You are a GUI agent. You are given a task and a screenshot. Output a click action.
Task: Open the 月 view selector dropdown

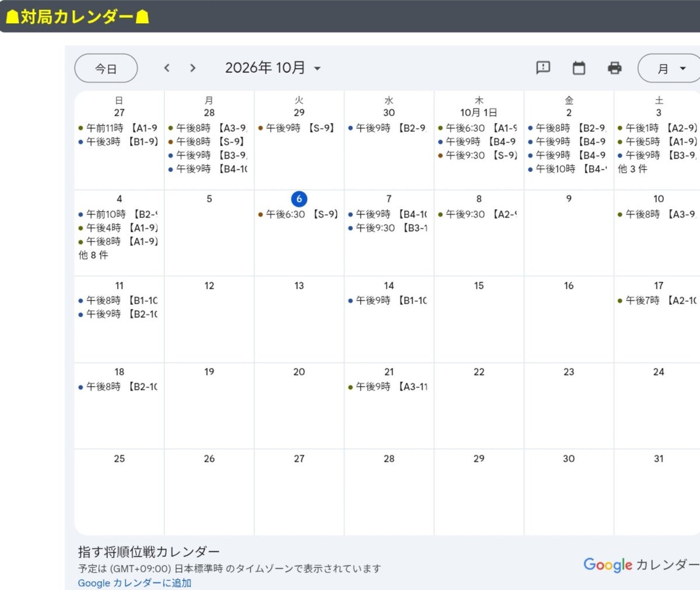click(x=670, y=69)
